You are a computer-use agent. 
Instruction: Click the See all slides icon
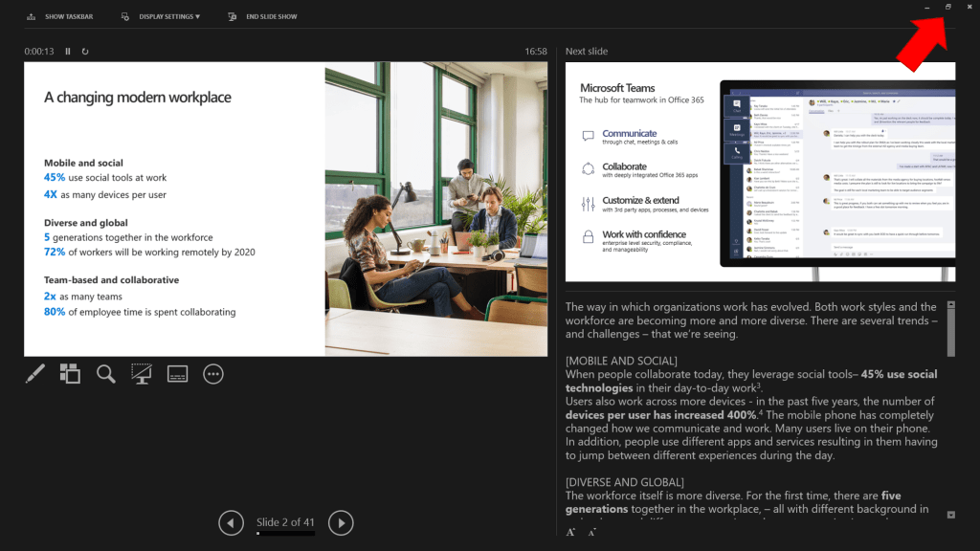click(70, 374)
